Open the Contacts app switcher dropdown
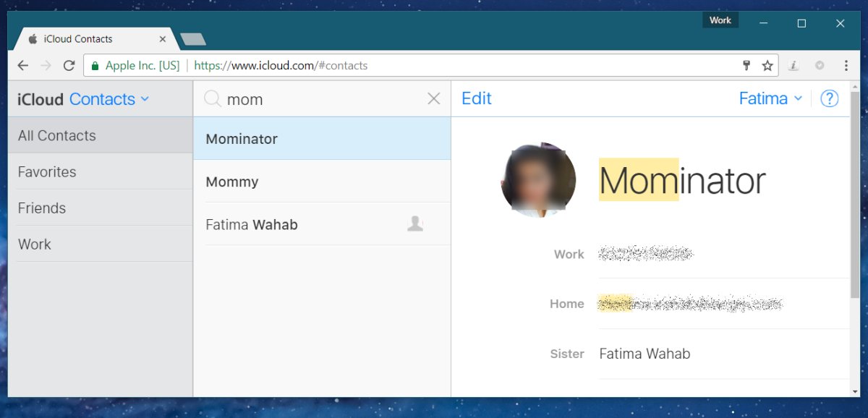The image size is (868, 418). [109, 99]
